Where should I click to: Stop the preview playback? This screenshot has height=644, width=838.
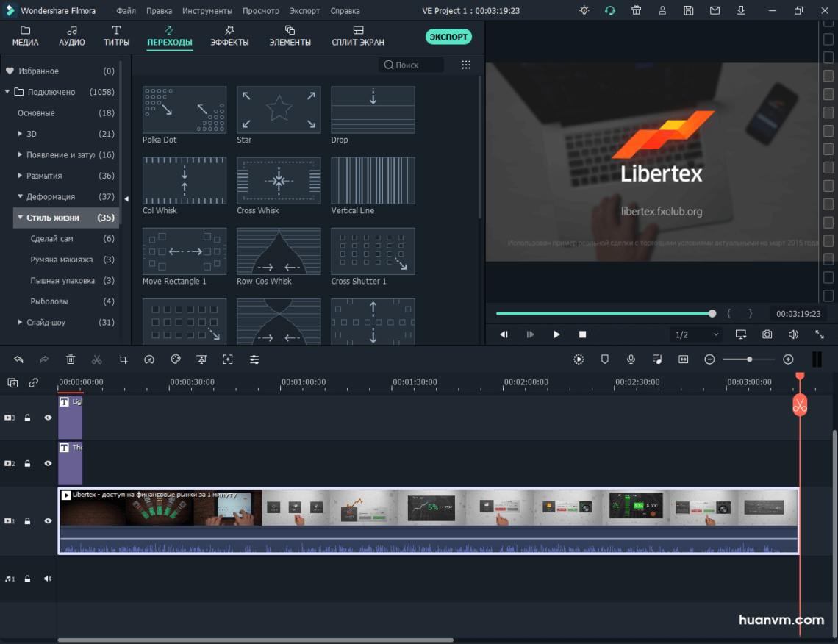tap(582, 334)
